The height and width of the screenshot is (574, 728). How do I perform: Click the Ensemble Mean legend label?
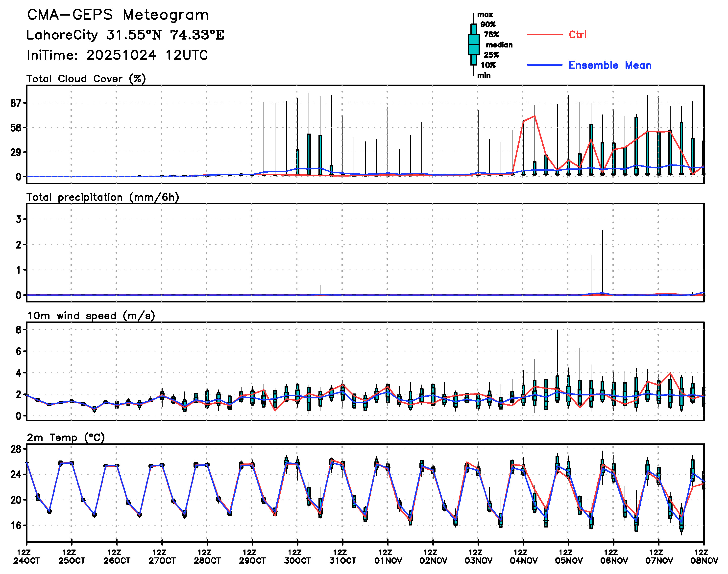(610, 65)
